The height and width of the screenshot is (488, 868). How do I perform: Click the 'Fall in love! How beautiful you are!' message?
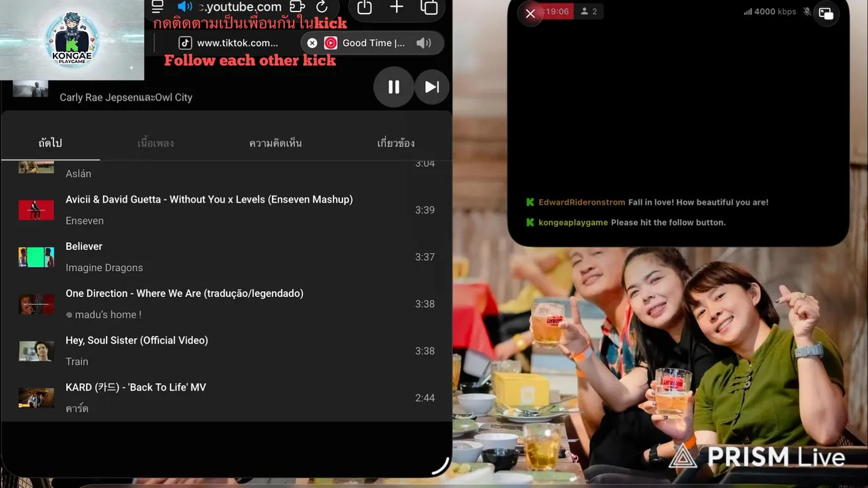698,202
